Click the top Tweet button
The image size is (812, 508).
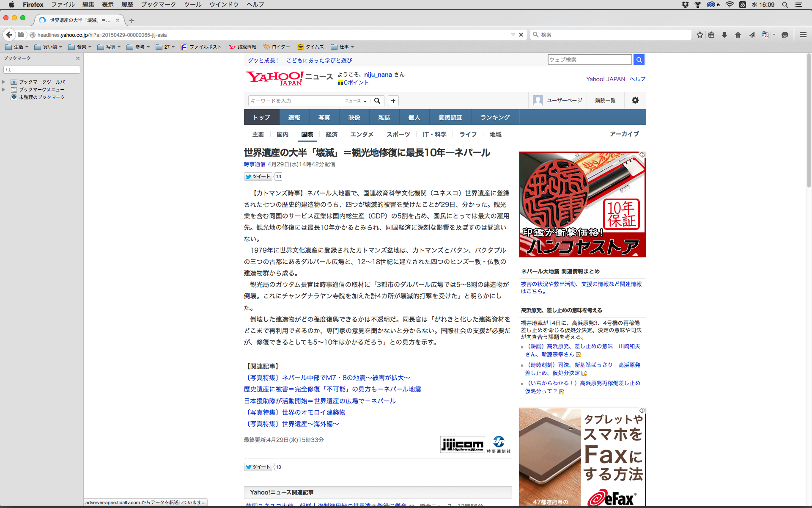(x=258, y=177)
